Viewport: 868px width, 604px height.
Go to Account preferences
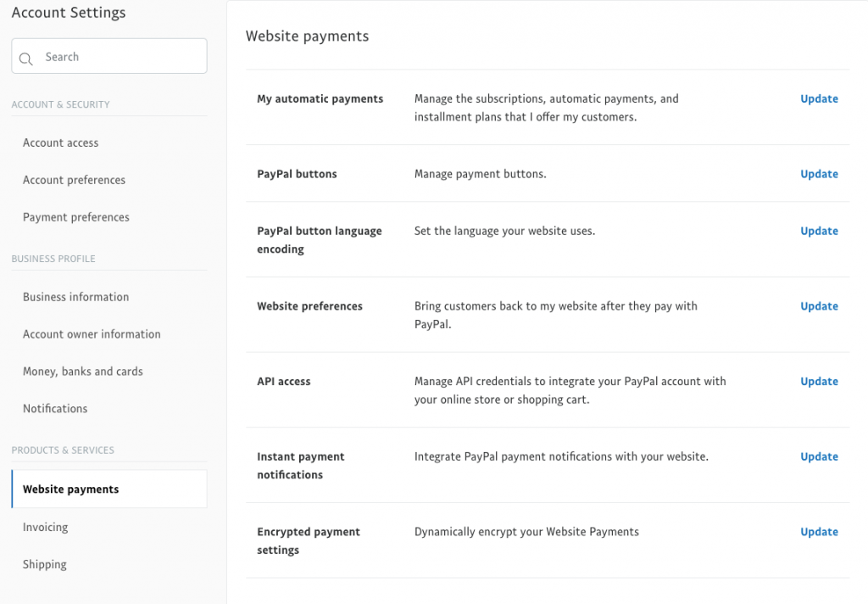pos(74,180)
